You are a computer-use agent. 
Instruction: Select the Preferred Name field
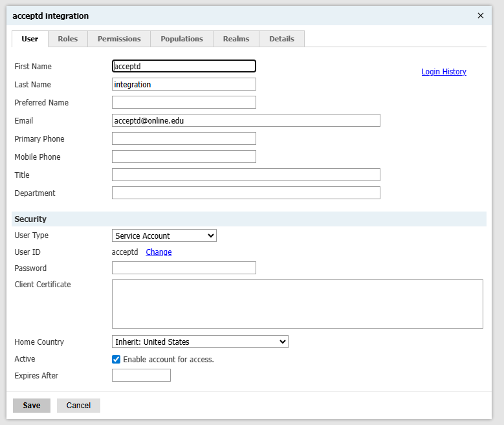click(x=184, y=102)
